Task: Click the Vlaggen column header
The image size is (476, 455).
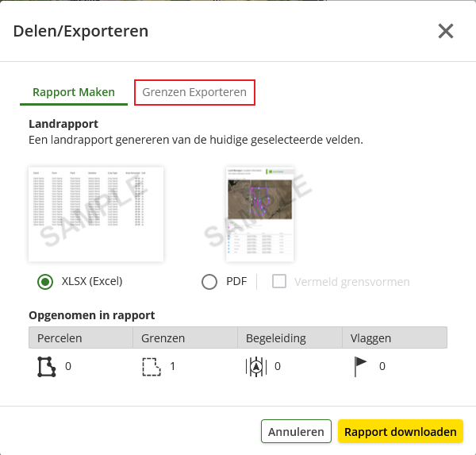Action: pyautogui.click(x=394, y=337)
